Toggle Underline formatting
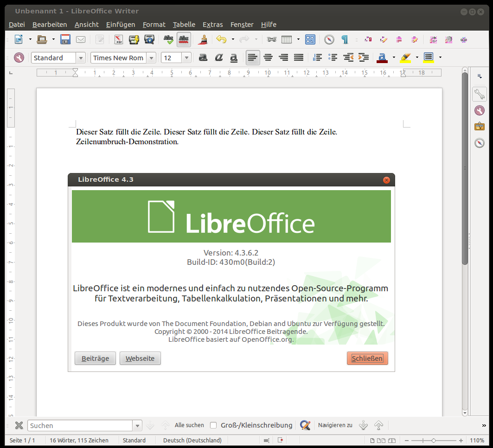Screen dimensions: 493x448 click(x=234, y=58)
